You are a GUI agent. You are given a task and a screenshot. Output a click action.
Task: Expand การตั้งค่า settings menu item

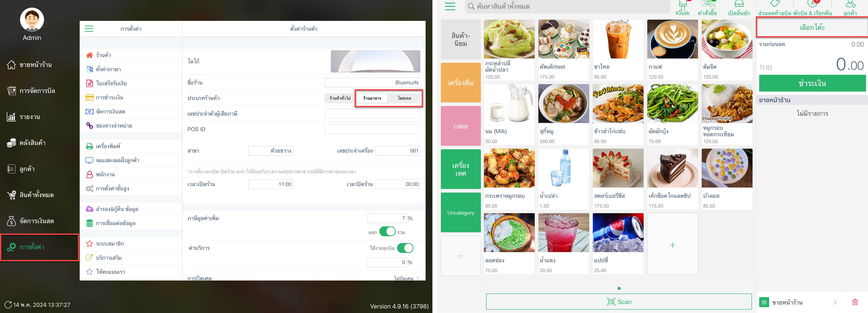click(31, 247)
